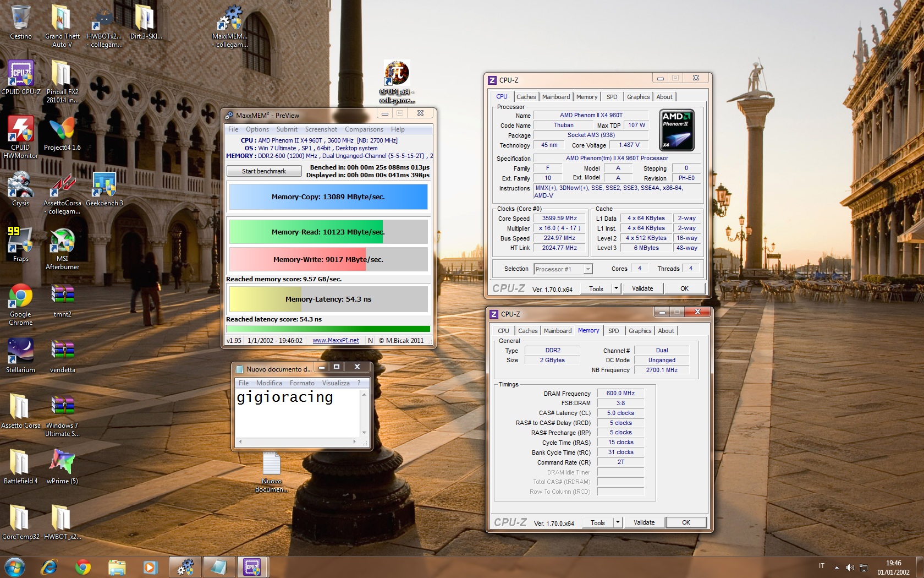Image resolution: width=924 pixels, height=578 pixels.
Task: Launch Geekbench 3 desktop icon
Action: [x=104, y=189]
